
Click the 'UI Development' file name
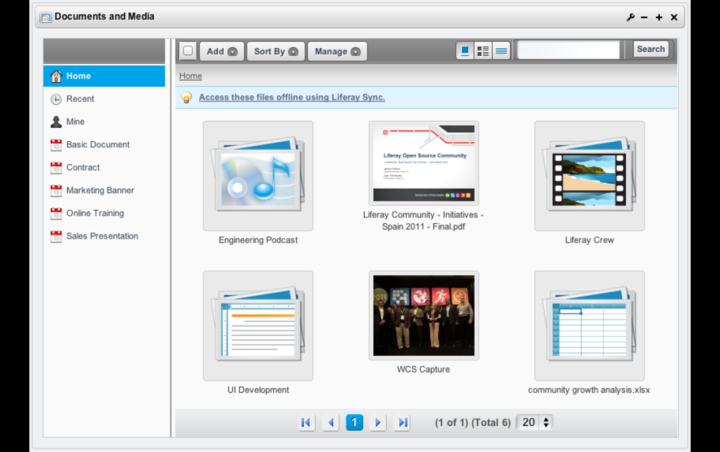(258, 390)
